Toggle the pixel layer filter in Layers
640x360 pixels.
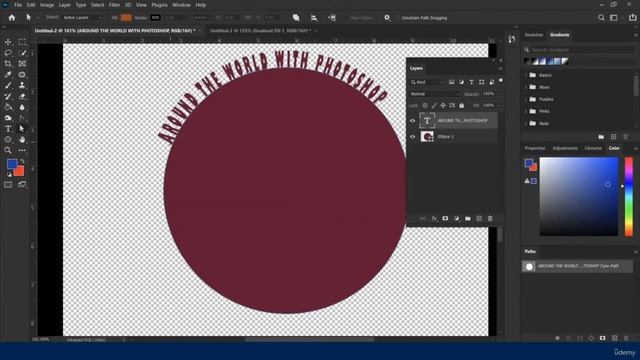[451, 82]
